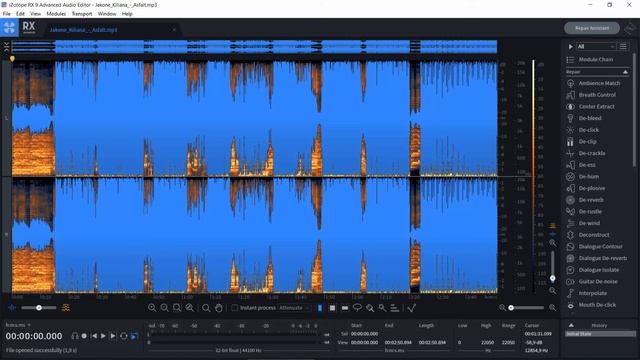Select the time-frequency selection tool

tap(332, 308)
